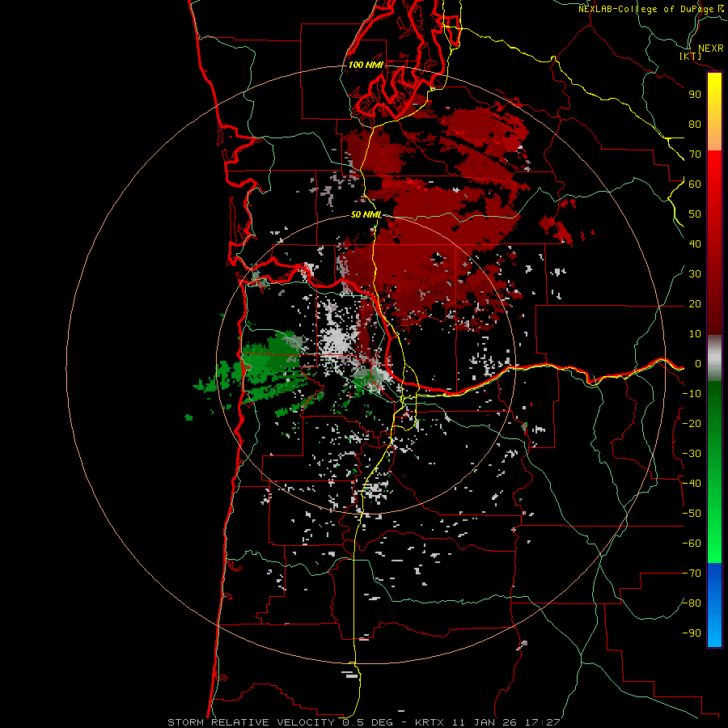728x728 pixels.
Task: Click the -60 value on the velocity scale
Action: [692, 544]
